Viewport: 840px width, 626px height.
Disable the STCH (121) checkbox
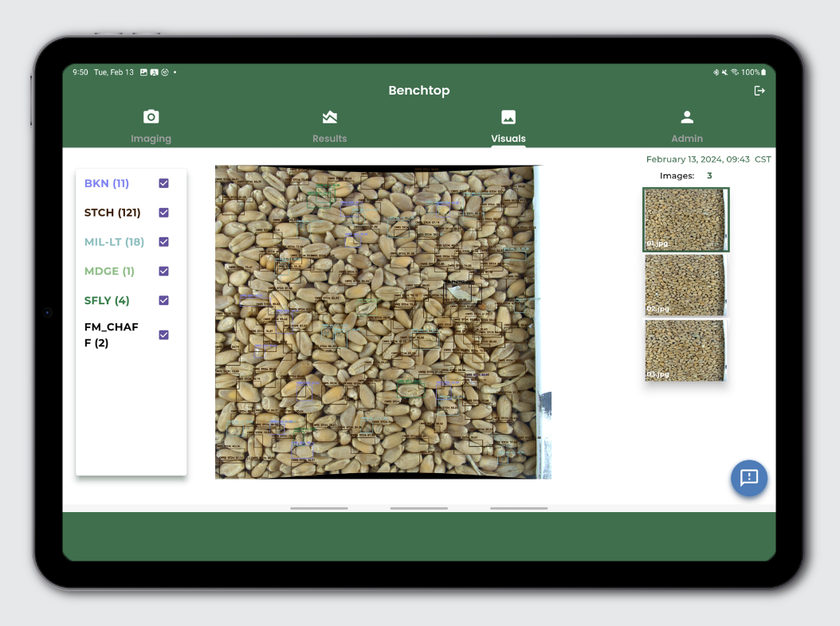(x=163, y=213)
